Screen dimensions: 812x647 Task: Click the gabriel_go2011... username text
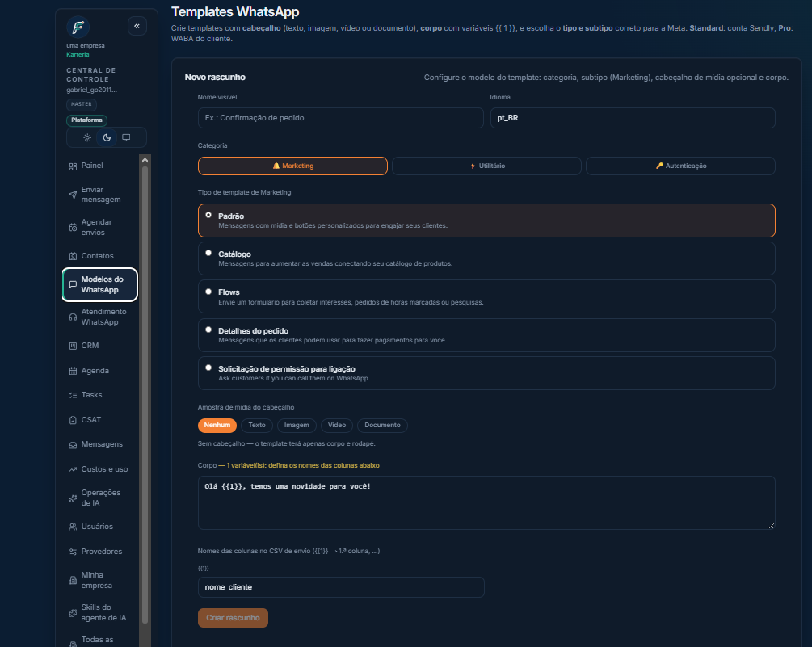pyautogui.click(x=91, y=90)
